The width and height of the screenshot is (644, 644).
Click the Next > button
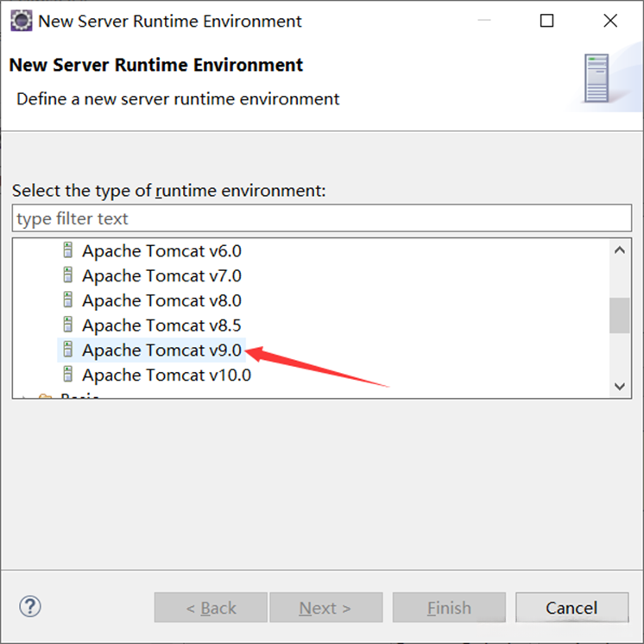click(325, 608)
